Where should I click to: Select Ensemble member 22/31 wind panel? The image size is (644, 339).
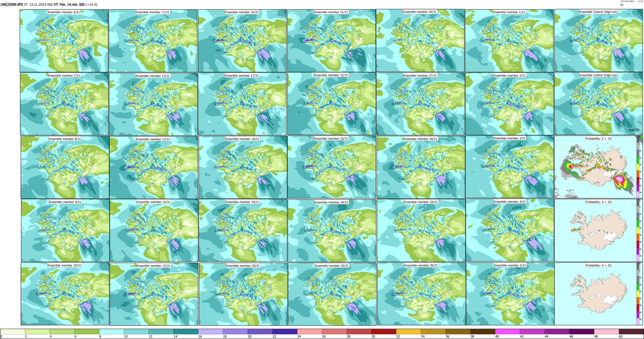click(331, 104)
